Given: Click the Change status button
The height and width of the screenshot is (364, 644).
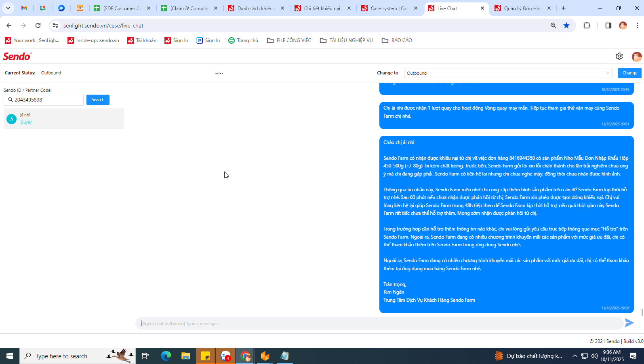Looking at the screenshot, I should coord(630,73).
